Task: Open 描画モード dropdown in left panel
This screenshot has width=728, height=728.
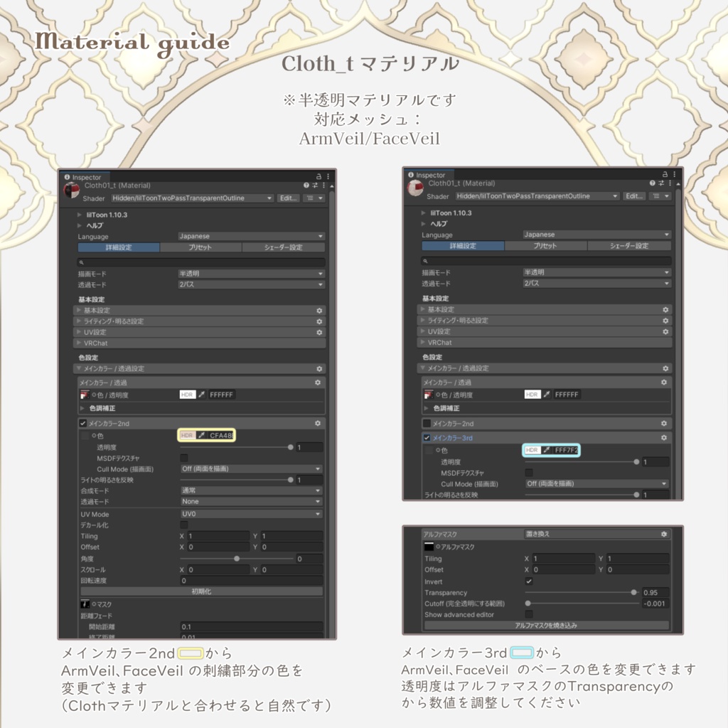Action: click(251, 274)
